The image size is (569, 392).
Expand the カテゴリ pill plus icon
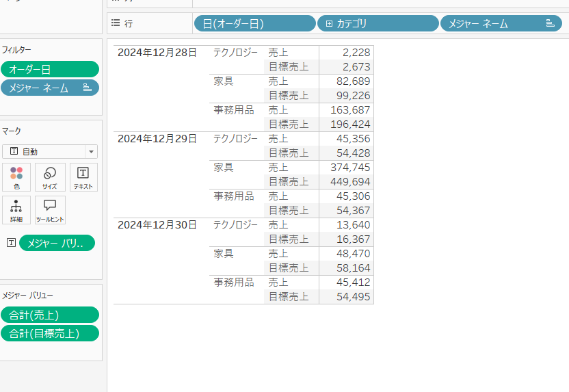point(329,24)
